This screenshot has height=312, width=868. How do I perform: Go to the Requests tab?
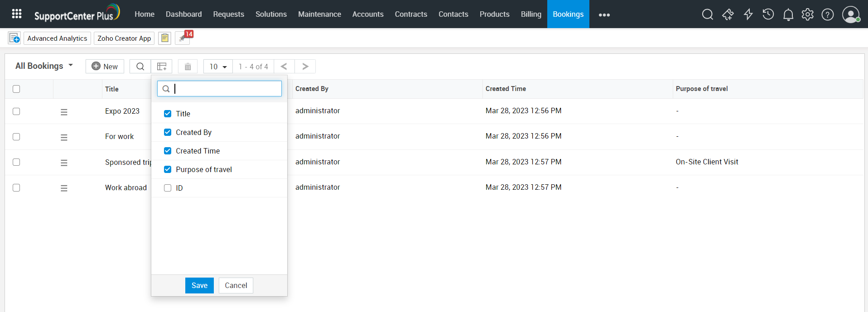tap(228, 14)
